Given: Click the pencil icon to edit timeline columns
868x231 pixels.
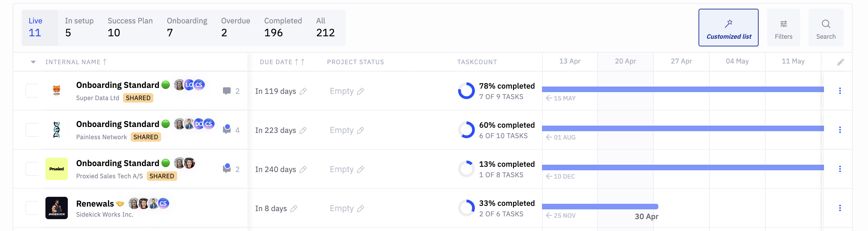Looking at the screenshot, I should click(x=840, y=62).
